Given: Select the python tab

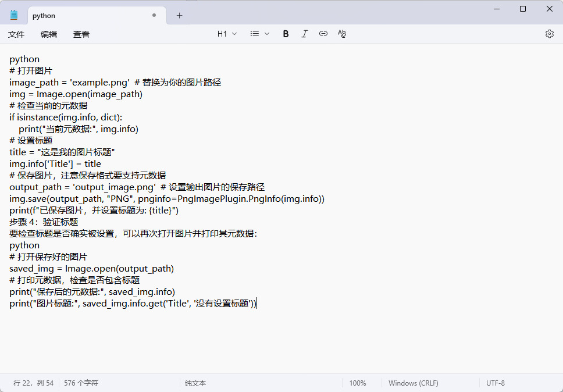Looking at the screenshot, I should (97, 16).
